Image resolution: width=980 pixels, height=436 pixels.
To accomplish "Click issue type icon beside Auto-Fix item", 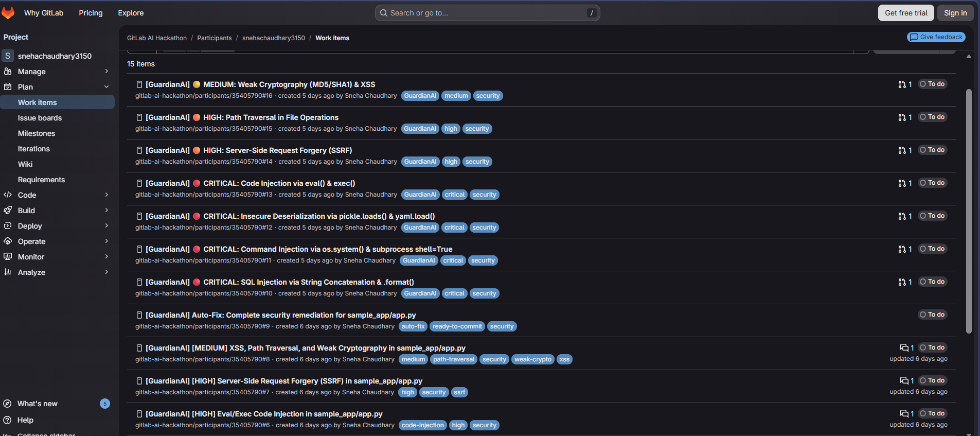I will point(139,315).
